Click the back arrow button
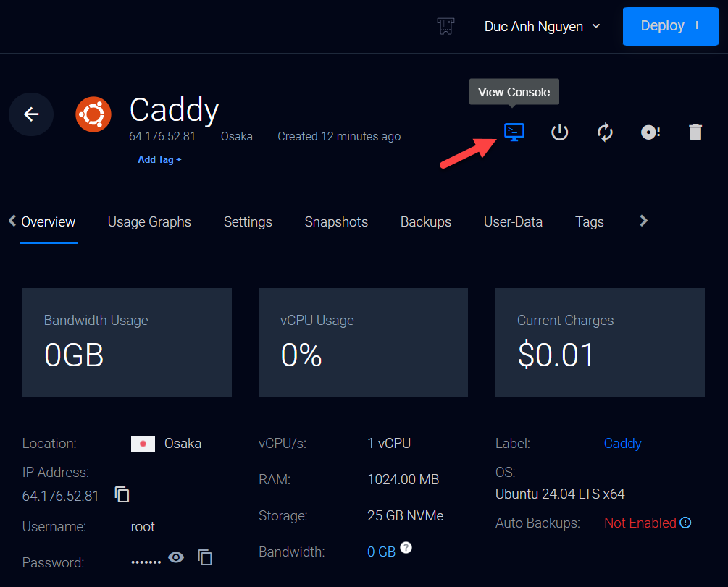The width and height of the screenshot is (728, 587). (x=31, y=114)
